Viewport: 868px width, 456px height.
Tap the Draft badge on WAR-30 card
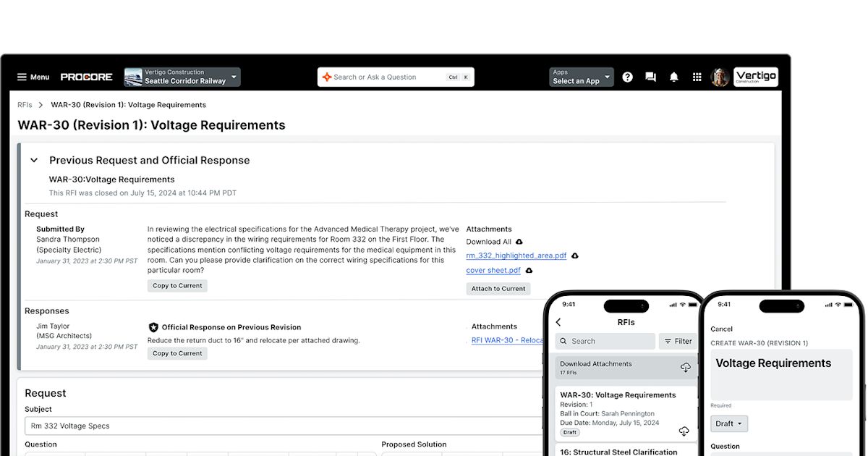570,432
